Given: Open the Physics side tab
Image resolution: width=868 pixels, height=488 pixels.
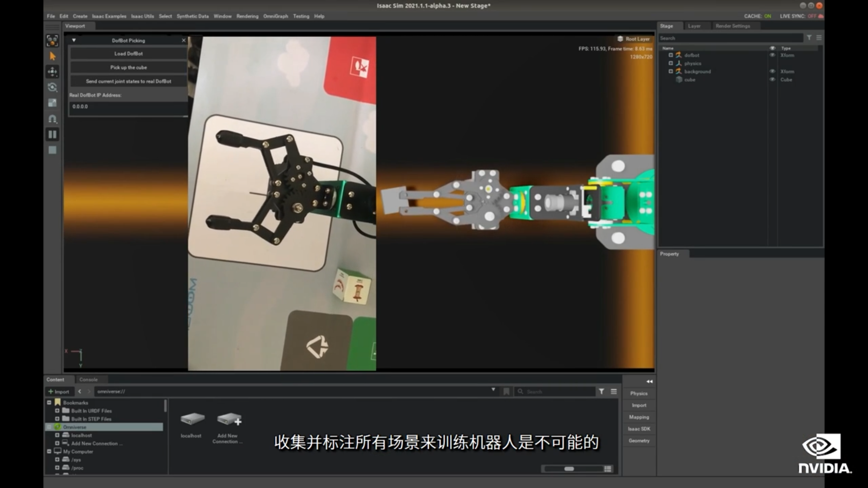Looking at the screenshot, I should (639, 393).
